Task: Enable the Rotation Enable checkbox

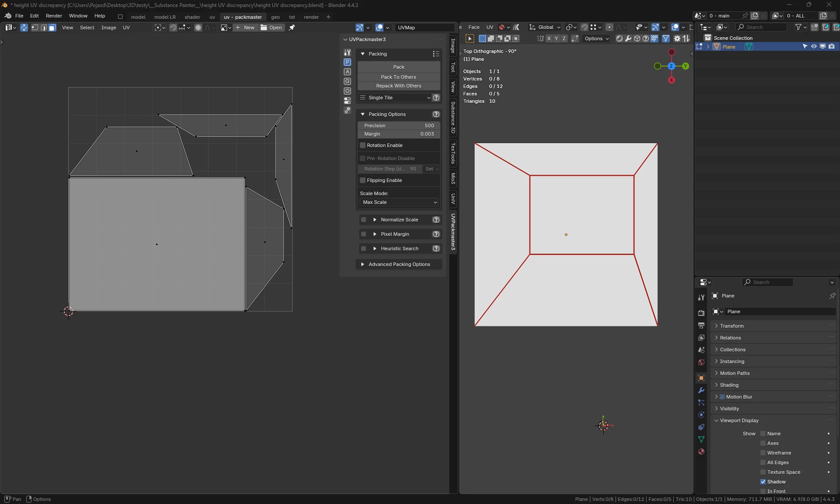Action: tap(363, 145)
